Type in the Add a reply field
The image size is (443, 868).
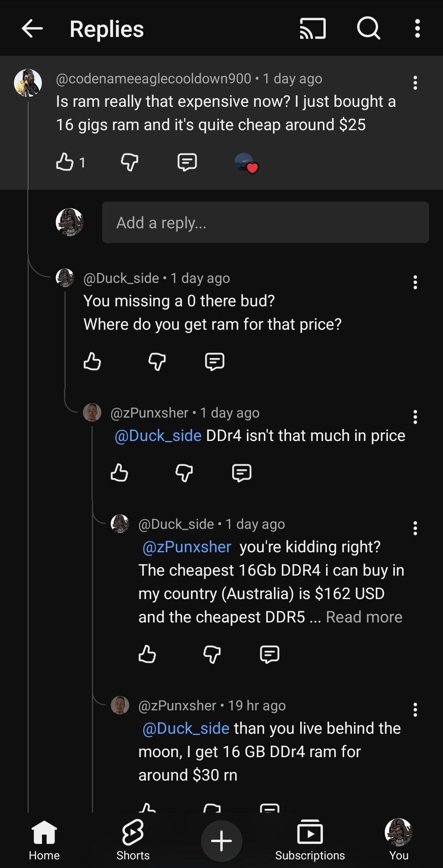265,223
